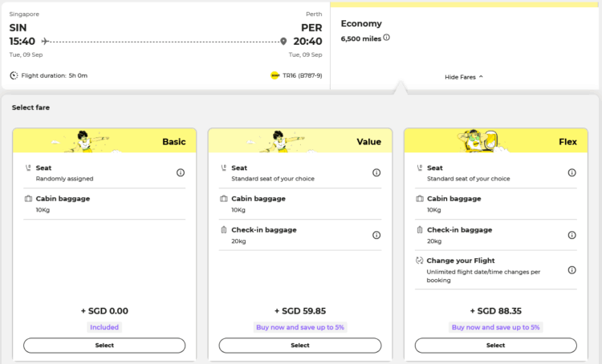The height and width of the screenshot is (364, 602).
Task: Select the Basic fare
Action: pyautogui.click(x=104, y=346)
